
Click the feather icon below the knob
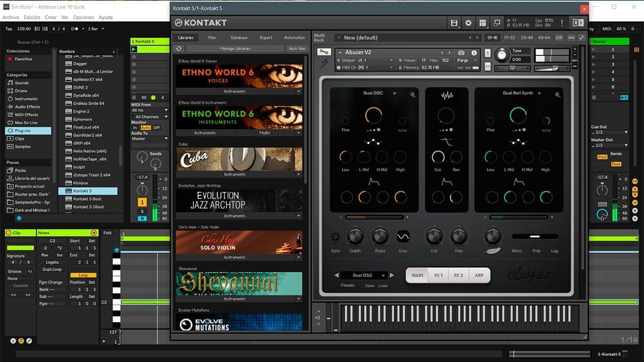point(492,251)
